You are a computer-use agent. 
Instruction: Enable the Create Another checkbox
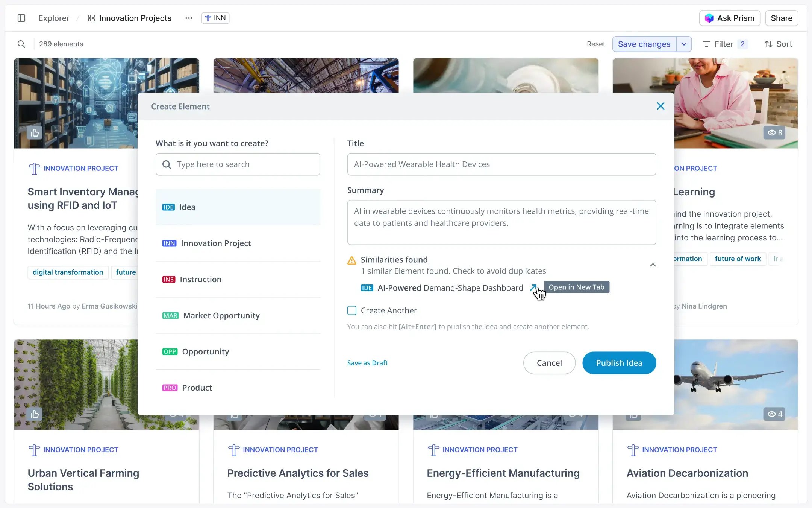tap(352, 310)
